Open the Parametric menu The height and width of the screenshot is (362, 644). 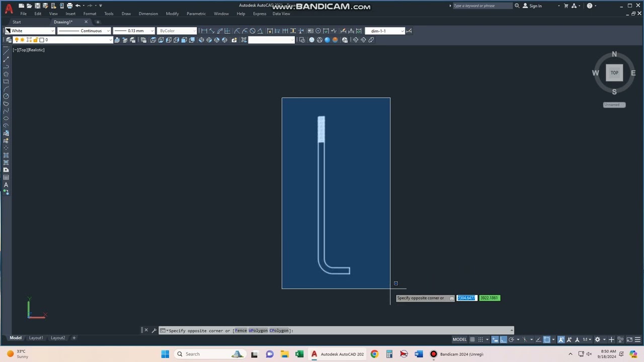click(196, 14)
